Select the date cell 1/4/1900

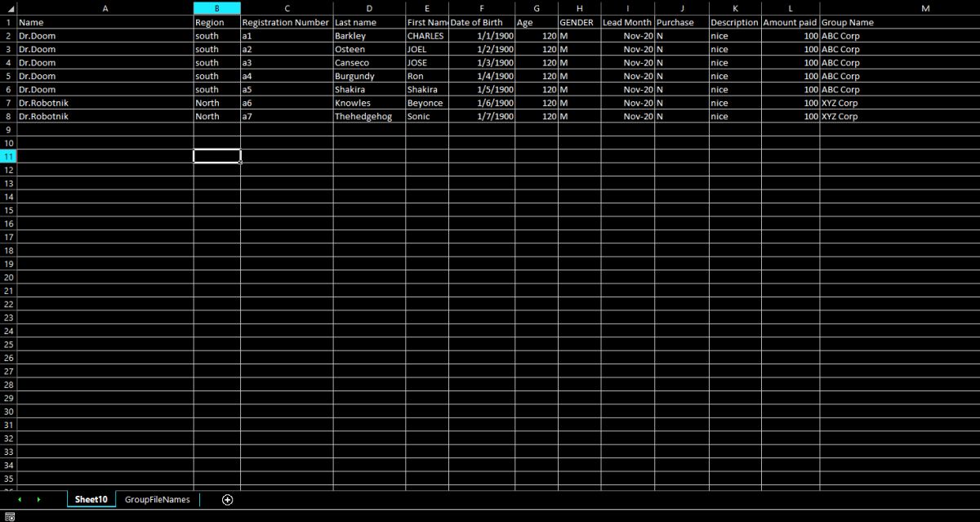tap(482, 76)
